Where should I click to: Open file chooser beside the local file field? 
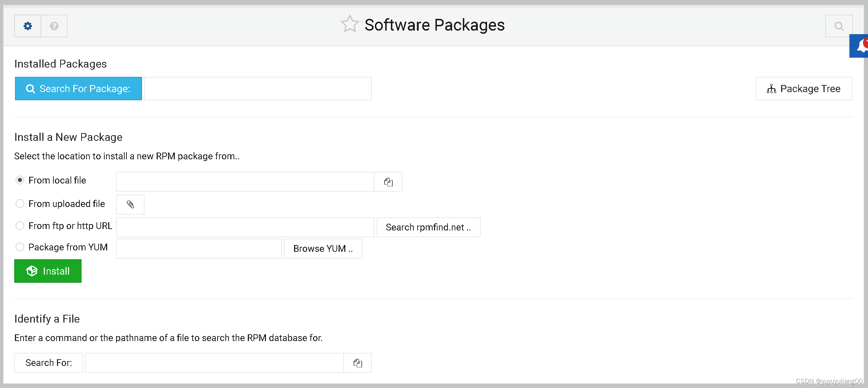pyautogui.click(x=388, y=182)
